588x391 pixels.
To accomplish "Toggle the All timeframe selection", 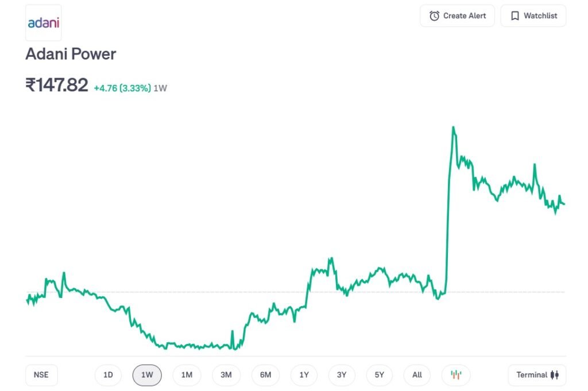I will click(417, 374).
